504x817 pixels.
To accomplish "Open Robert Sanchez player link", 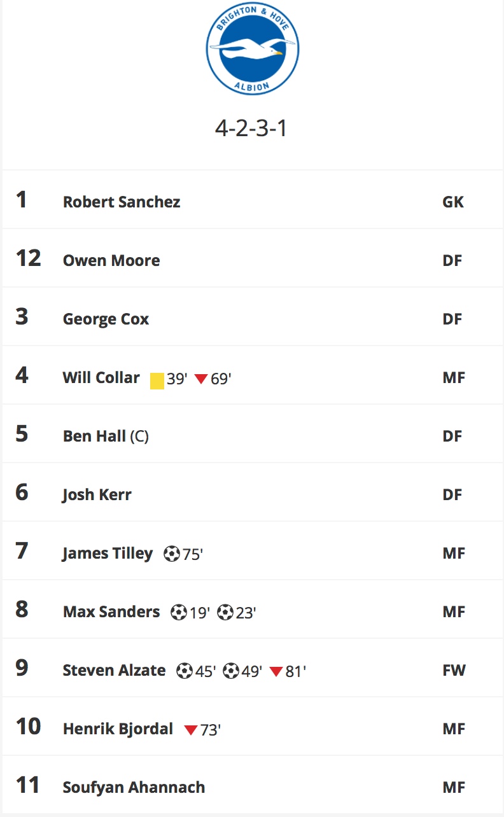I will point(122,202).
